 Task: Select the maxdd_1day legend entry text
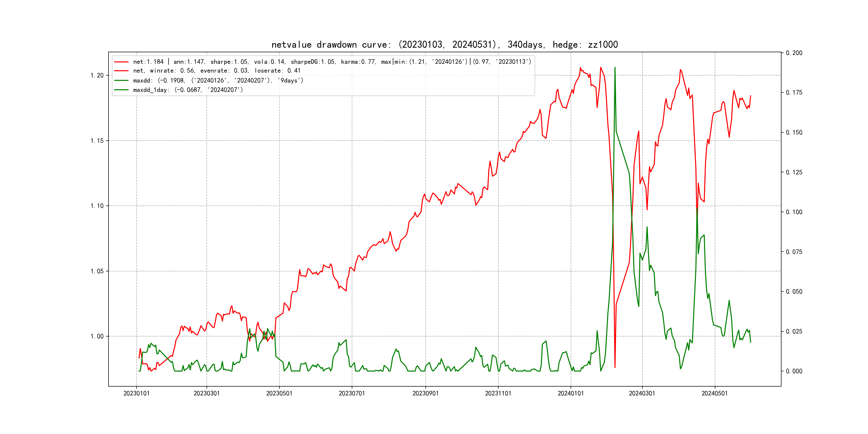pos(188,90)
